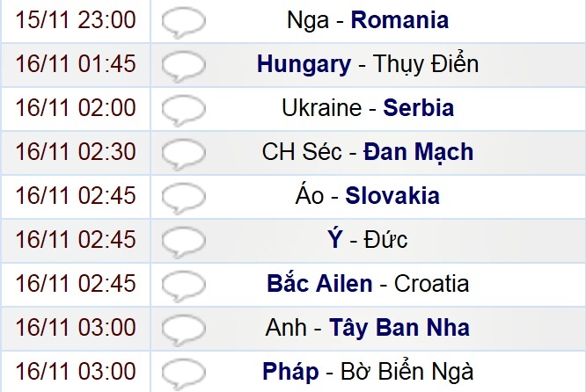The image size is (586, 392).
Task: Click speech bubble in Ukraine - Serbia row
Action: [185, 110]
